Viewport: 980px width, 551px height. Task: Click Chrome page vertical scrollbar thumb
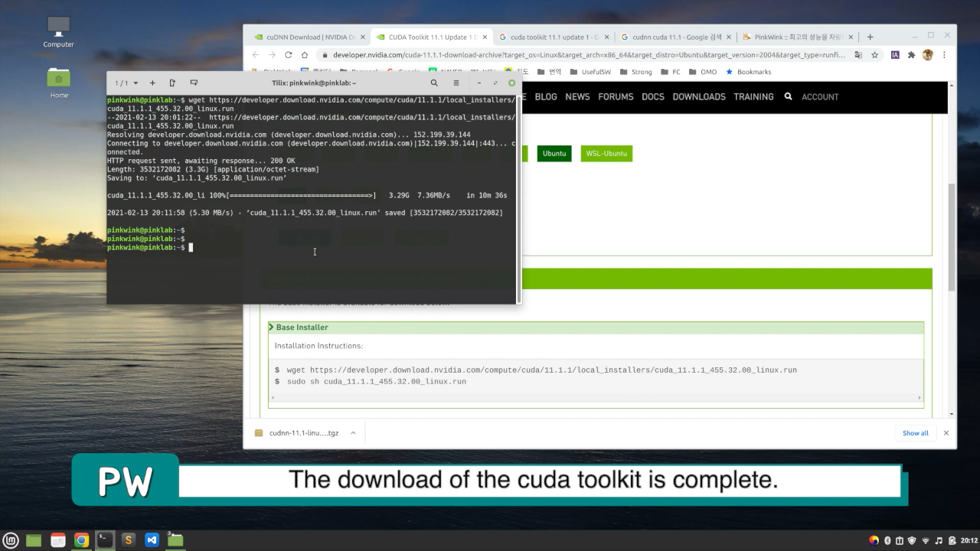[x=952, y=236]
